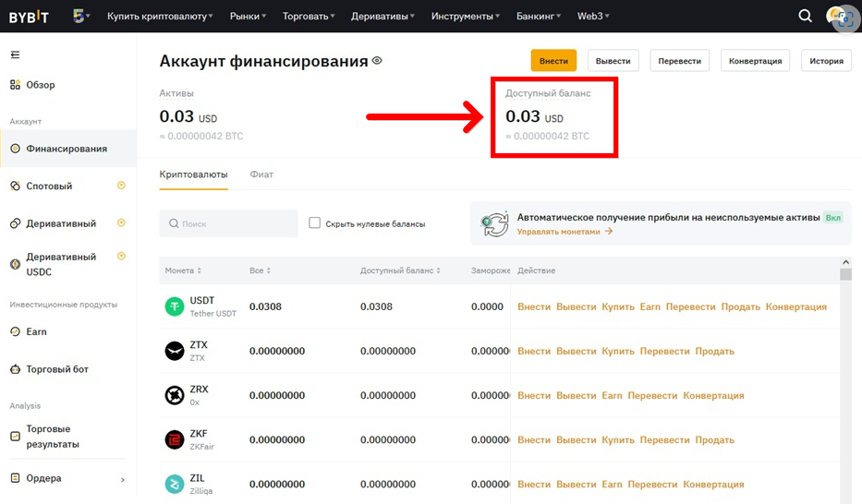Click the Bybit logo

(29, 17)
